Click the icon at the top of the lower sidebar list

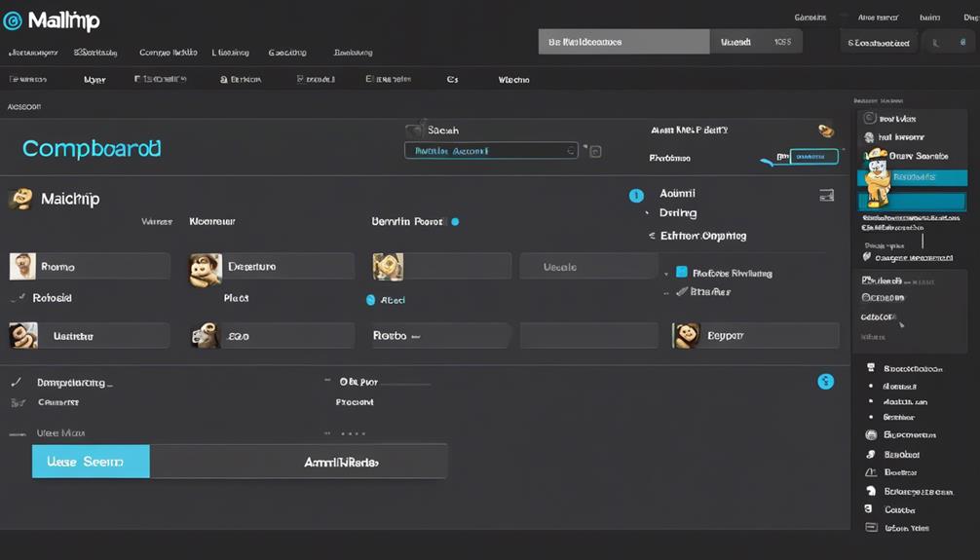(871, 367)
